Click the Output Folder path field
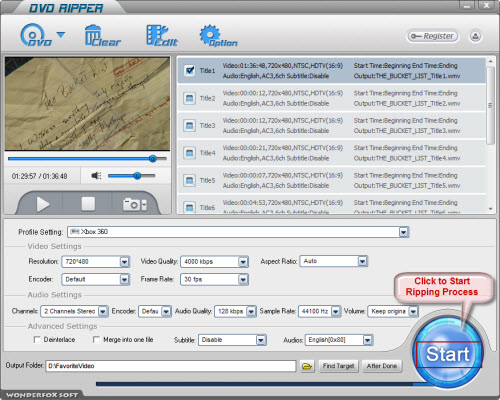Viewport: 500px width, 400px height. [x=171, y=366]
